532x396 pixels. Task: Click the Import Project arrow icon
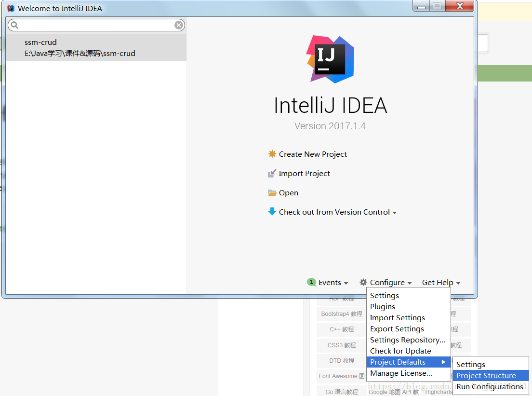click(x=272, y=173)
